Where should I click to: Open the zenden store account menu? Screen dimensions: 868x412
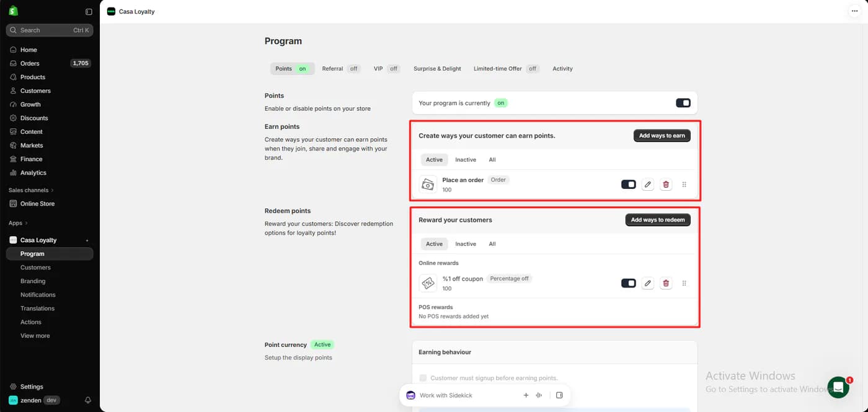[x=34, y=400]
